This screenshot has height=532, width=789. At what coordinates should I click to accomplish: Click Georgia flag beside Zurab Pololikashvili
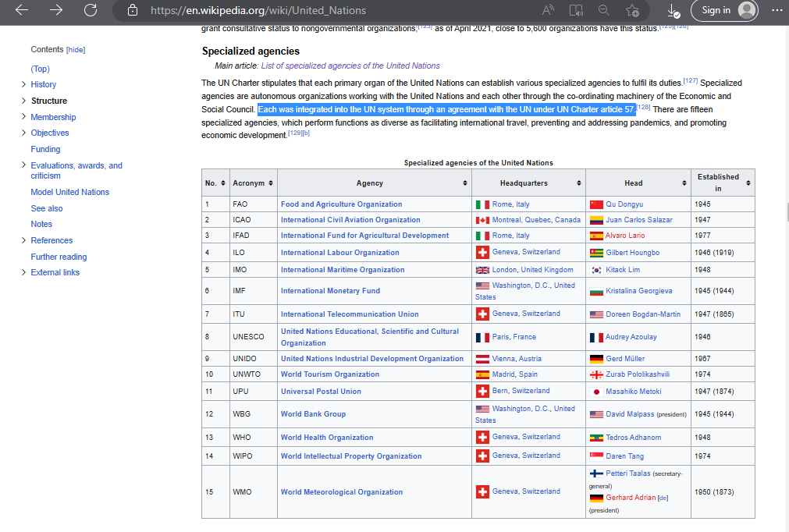[596, 374]
